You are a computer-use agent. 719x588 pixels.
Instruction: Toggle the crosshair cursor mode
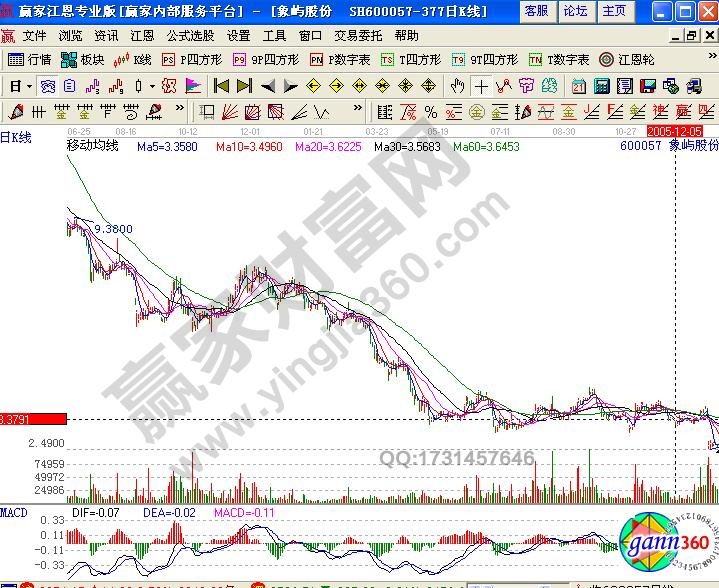click(482, 85)
